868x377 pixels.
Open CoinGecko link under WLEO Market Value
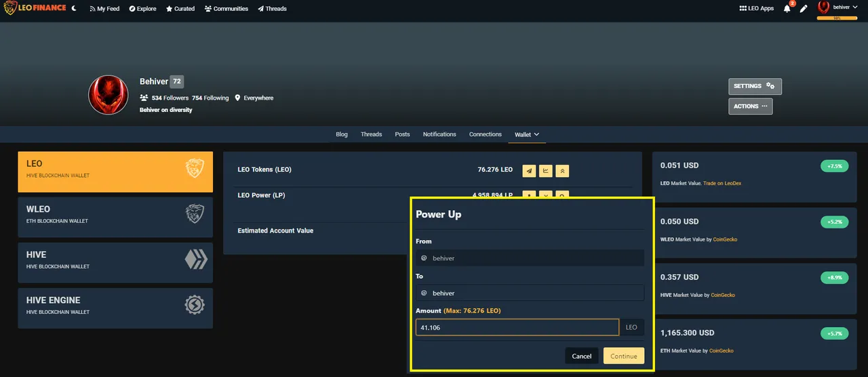pos(724,239)
